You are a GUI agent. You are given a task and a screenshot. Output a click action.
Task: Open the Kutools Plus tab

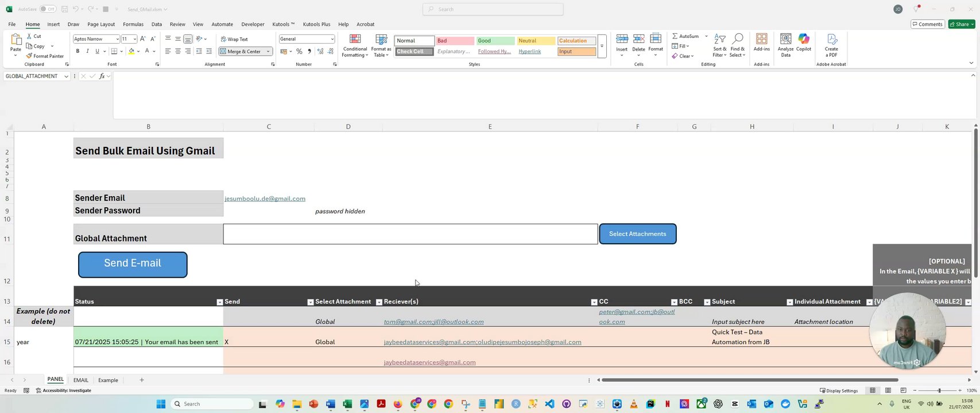tap(316, 24)
